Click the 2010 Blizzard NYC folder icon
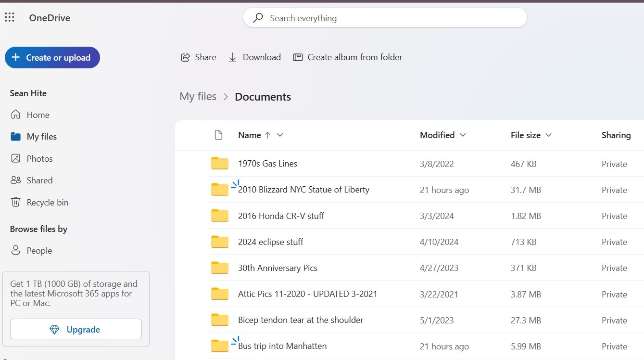The width and height of the screenshot is (644, 360). tap(220, 190)
